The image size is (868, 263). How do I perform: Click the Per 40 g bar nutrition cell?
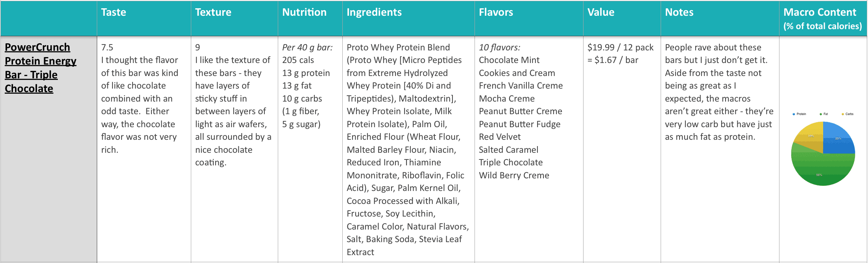(310, 149)
